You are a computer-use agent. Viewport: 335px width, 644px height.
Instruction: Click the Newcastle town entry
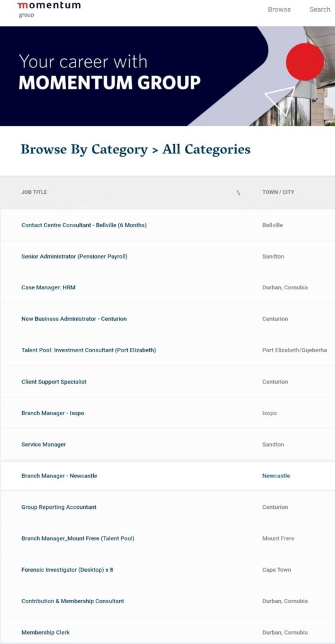(x=276, y=475)
